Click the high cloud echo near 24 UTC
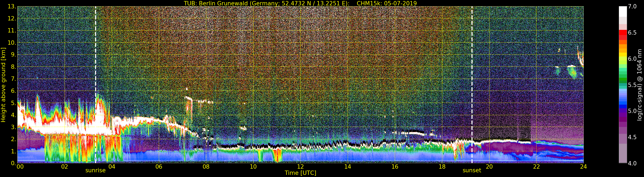Viewport: 644px width, 177px height. click(x=580, y=58)
